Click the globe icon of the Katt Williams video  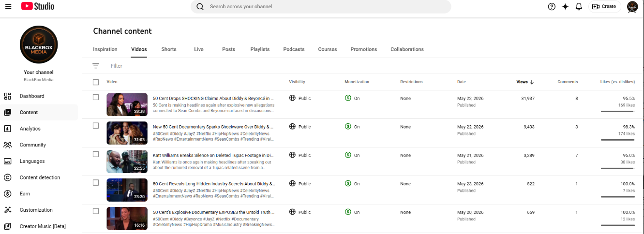point(292,155)
